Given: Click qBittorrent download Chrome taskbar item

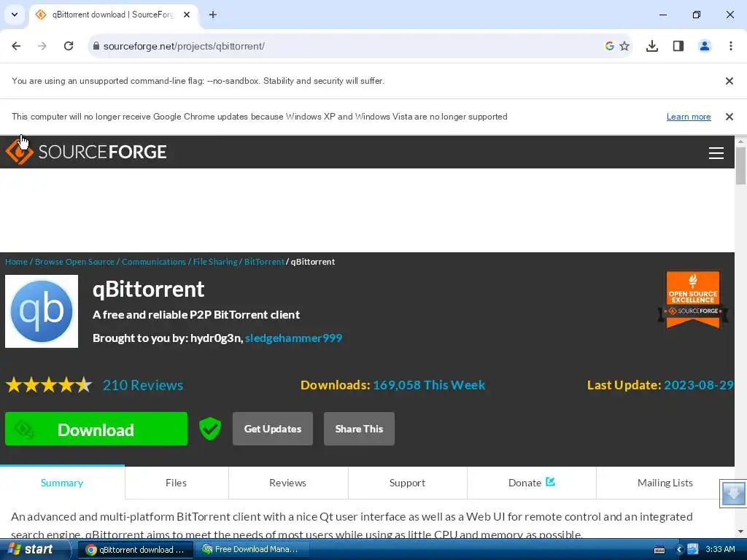Looking at the screenshot, I should [x=135, y=550].
